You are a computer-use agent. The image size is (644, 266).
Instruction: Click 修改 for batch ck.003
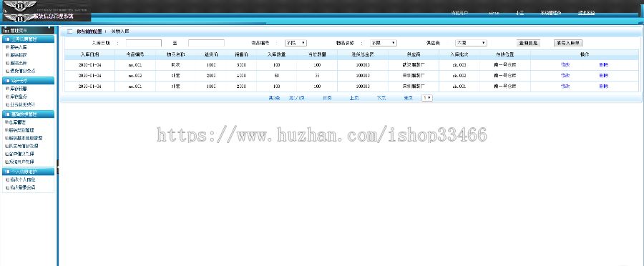565,65
